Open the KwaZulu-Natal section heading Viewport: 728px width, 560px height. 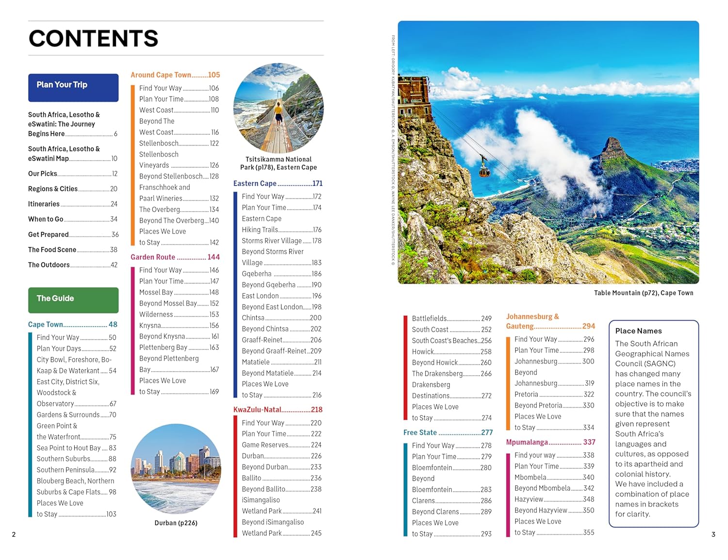click(278, 410)
